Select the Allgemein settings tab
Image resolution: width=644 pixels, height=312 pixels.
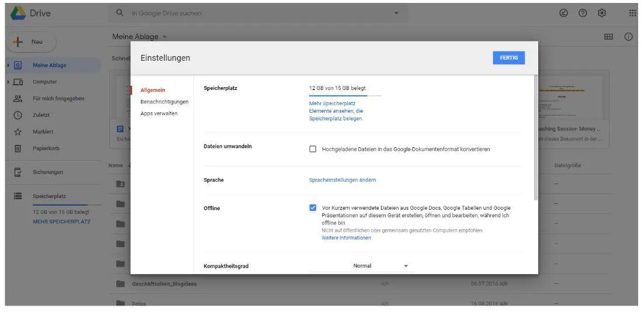click(x=153, y=90)
